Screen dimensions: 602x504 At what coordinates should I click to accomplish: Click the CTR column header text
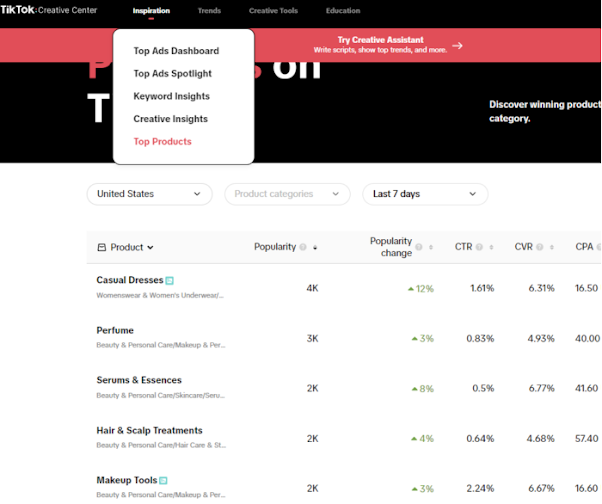(463, 246)
